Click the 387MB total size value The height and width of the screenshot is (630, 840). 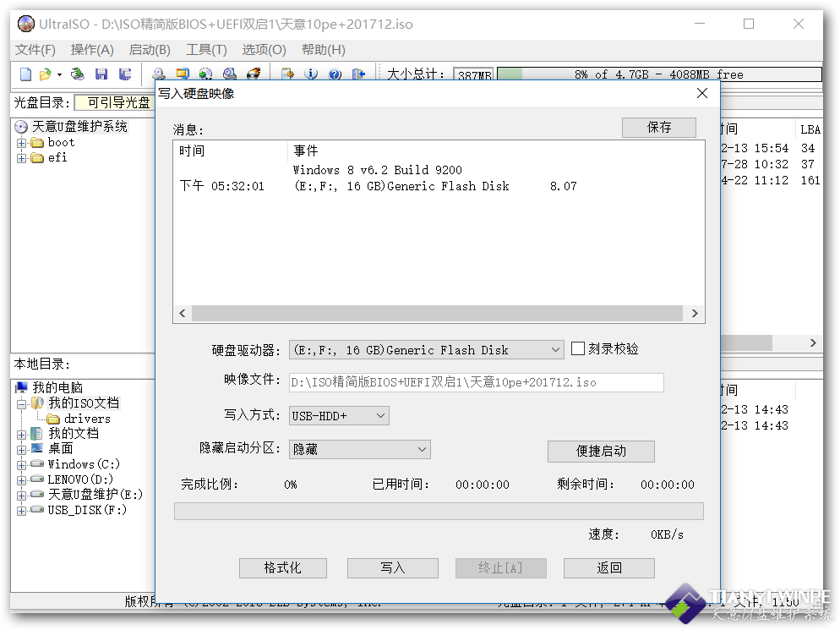point(473,74)
